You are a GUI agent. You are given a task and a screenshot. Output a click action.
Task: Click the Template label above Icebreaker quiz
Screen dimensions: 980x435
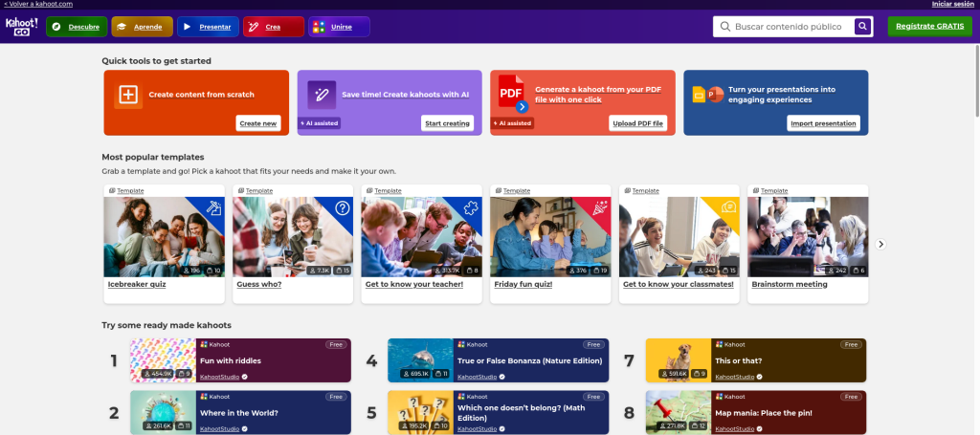130,190
